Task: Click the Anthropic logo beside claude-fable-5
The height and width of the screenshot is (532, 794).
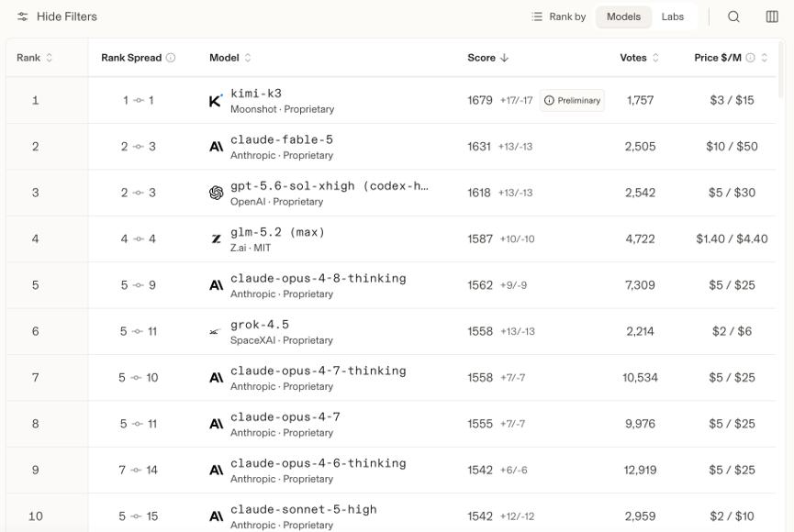Action: 217,147
